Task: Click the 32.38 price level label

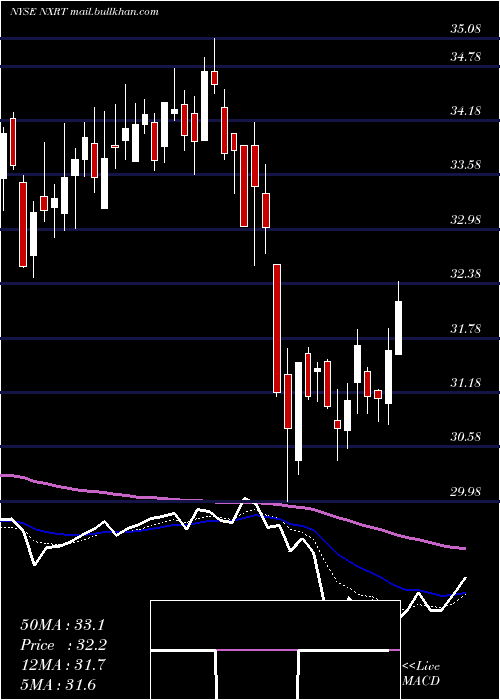Action: (x=465, y=274)
